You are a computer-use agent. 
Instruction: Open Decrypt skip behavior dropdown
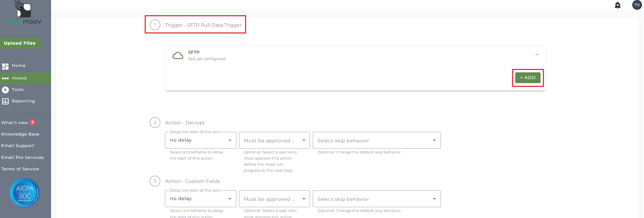click(377, 141)
